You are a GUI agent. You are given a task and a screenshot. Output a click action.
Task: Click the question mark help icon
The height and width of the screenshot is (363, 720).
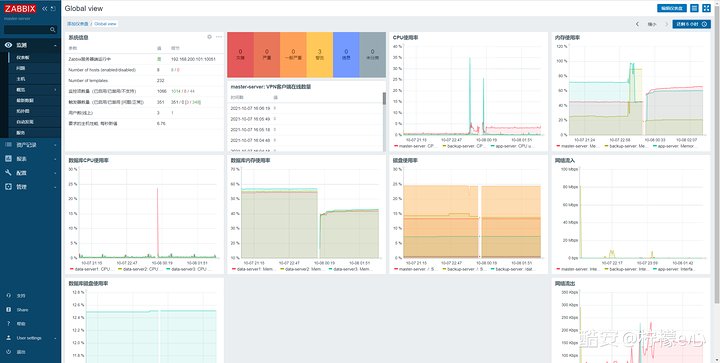(x=8, y=324)
